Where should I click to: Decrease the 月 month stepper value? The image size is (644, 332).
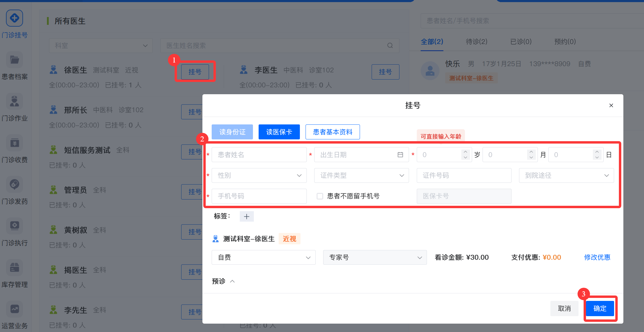pos(531,158)
